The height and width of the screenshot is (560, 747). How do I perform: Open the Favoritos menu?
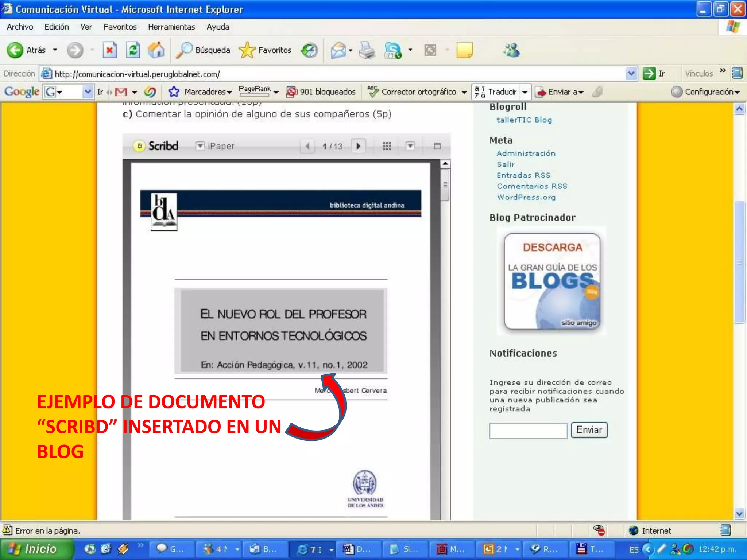coord(120,27)
